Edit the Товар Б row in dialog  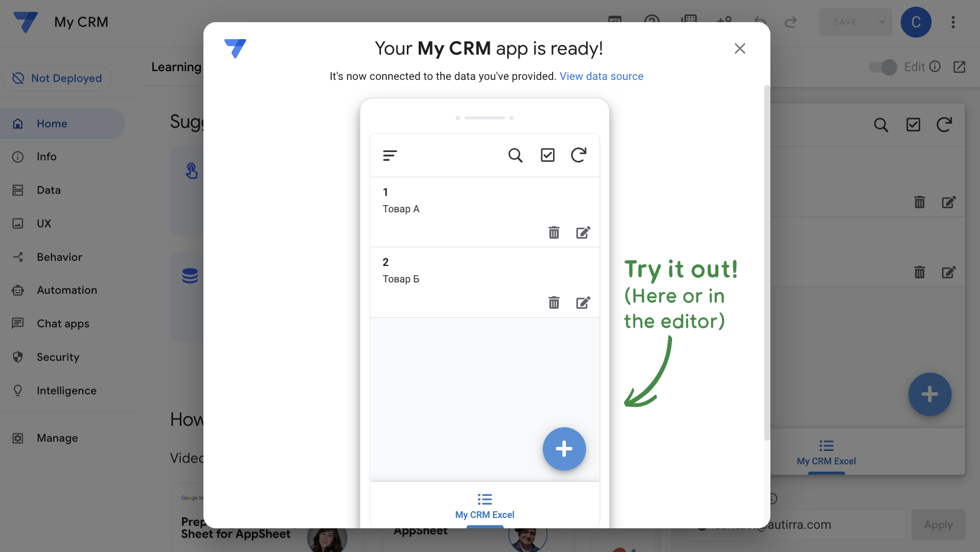point(583,303)
